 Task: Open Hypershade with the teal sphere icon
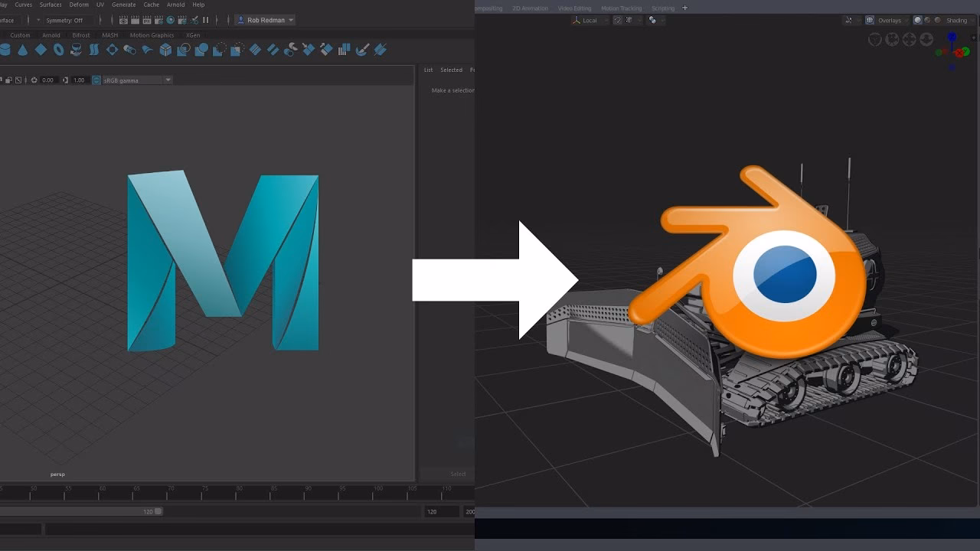coord(170,20)
